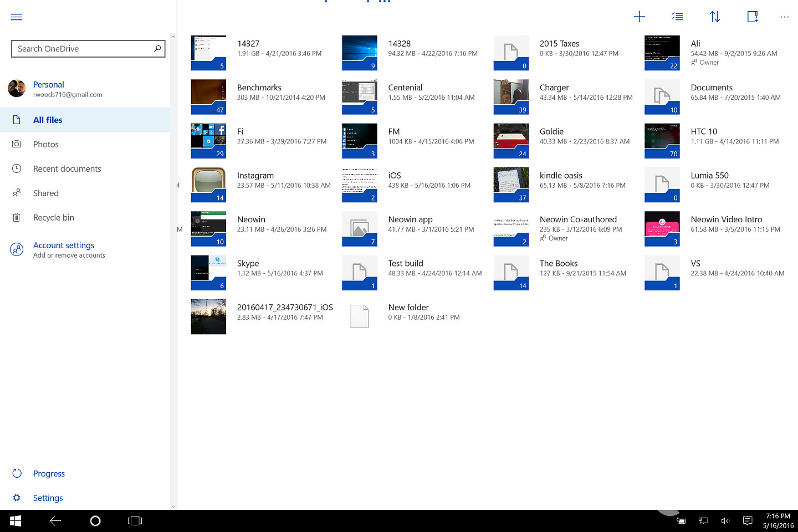Open the Documents folder thumbnail
798x532 pixels.
pyautogui.click(x=662, y=97)
